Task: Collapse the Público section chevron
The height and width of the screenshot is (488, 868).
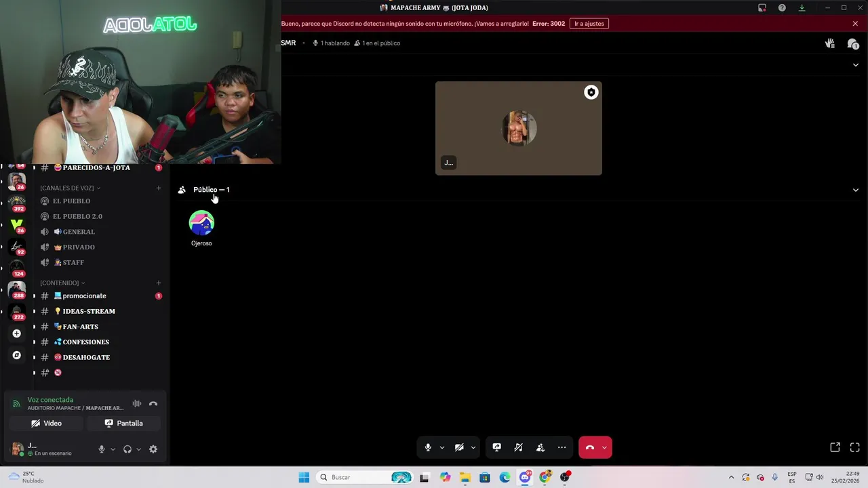Action: click(856, 190)
